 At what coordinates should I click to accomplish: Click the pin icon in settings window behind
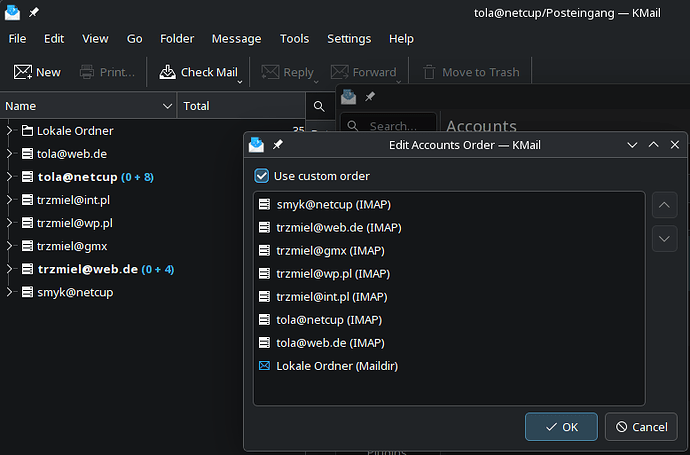tap(370, 96)
